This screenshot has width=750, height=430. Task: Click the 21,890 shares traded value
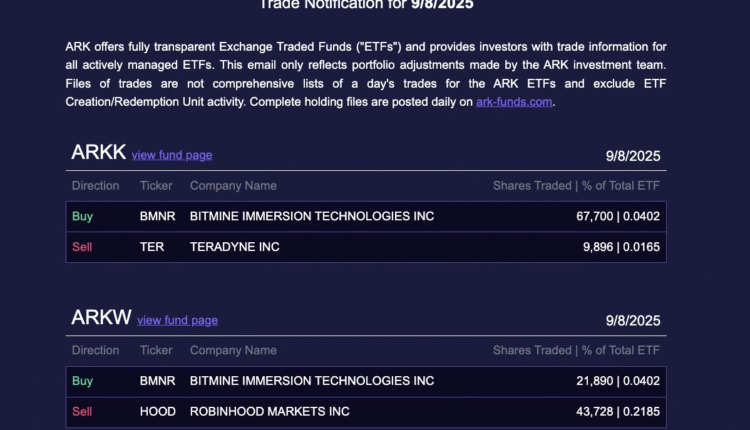pyautogui.click(x=596, y=381)
